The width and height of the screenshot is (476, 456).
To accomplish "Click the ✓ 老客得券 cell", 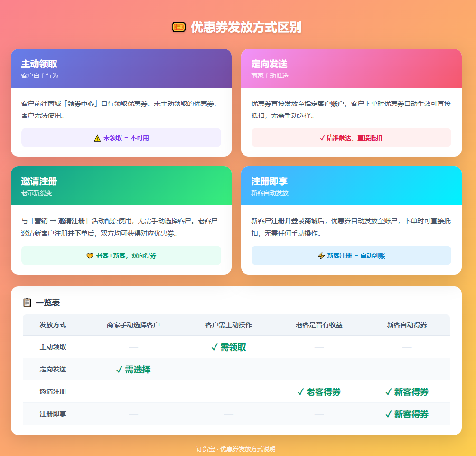I will (319, 392).
